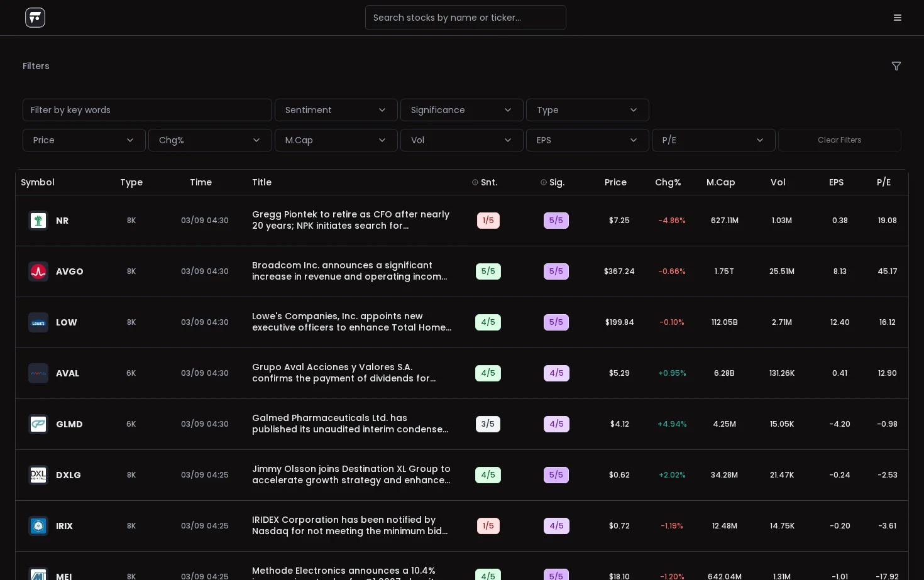Focus the stock search field
Screen dimensions: 924x580
tap(466, 18)
